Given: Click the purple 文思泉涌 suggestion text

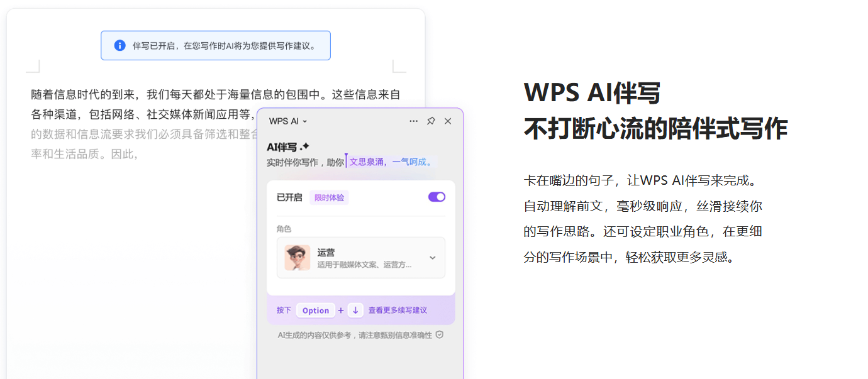Looking at the screenshot, I should (391, 162).
